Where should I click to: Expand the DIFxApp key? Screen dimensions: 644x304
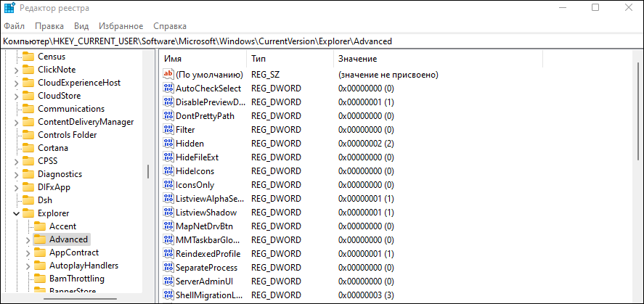pyautogui.click(x=16, y=188)
